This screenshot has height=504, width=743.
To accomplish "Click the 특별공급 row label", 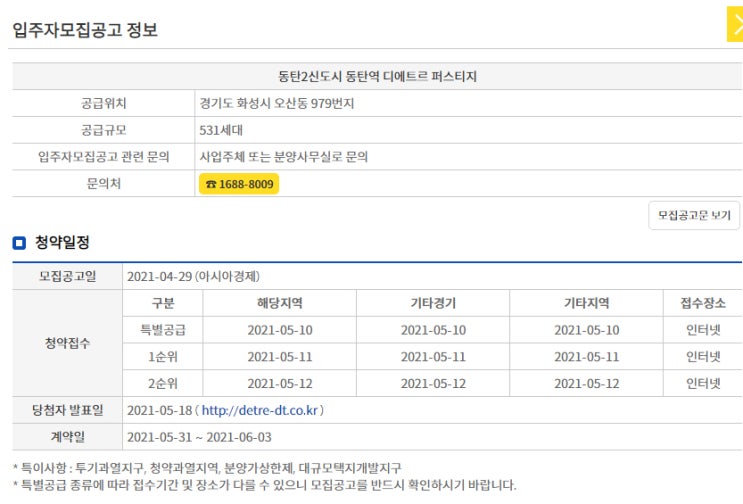I will coord(163,330).
